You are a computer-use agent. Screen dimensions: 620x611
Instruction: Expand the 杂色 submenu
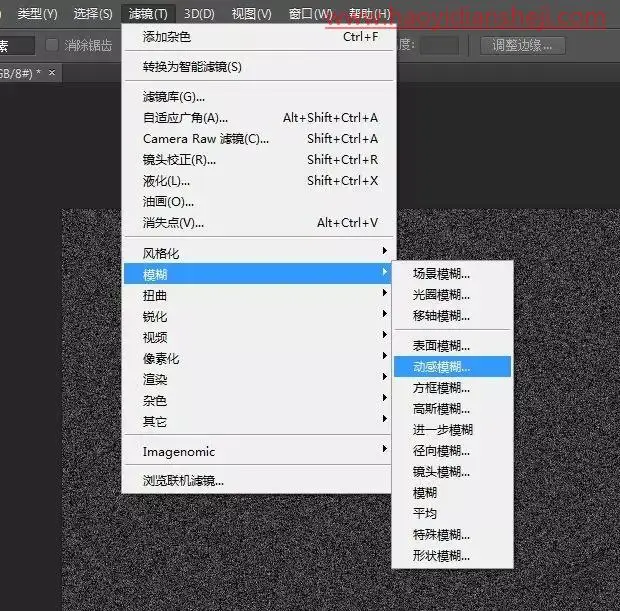258,400
